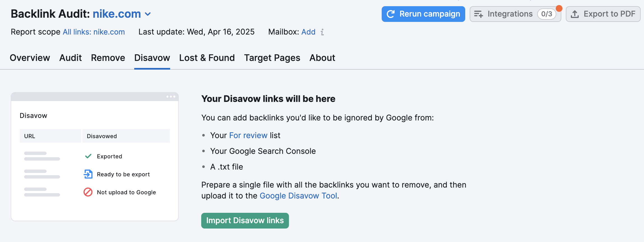
Task: Open Integrations 0/3 panel
Action: tap(515, 14)
